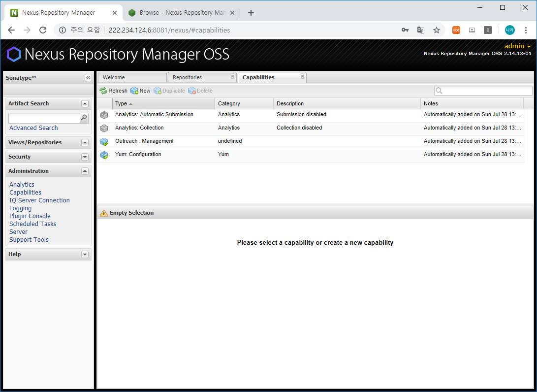Click the translate page icon

tap(420, 30)
